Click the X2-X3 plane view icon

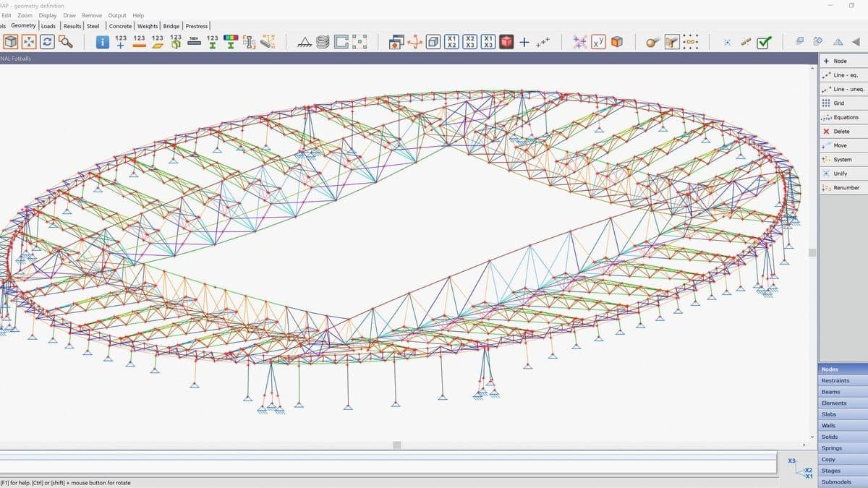pos(470,42)
